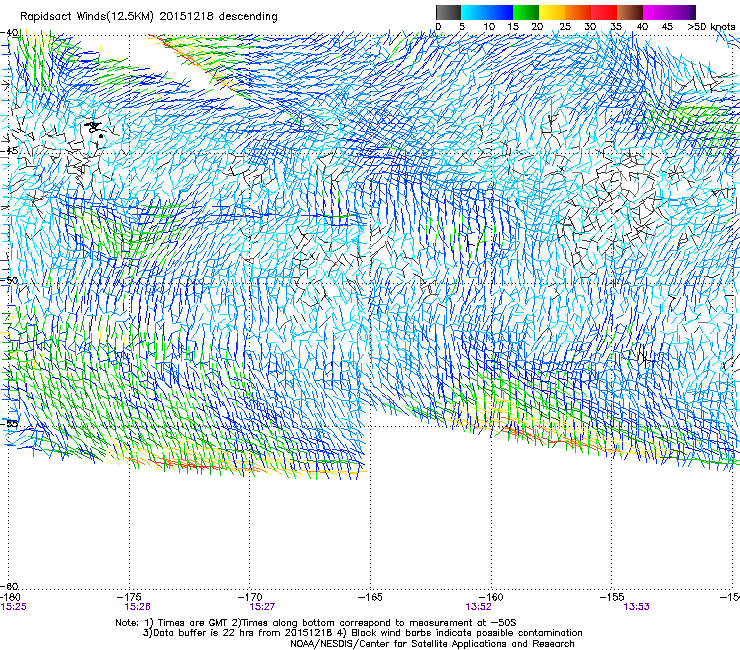Click the '-170' longitude axis label

[250, 598]
